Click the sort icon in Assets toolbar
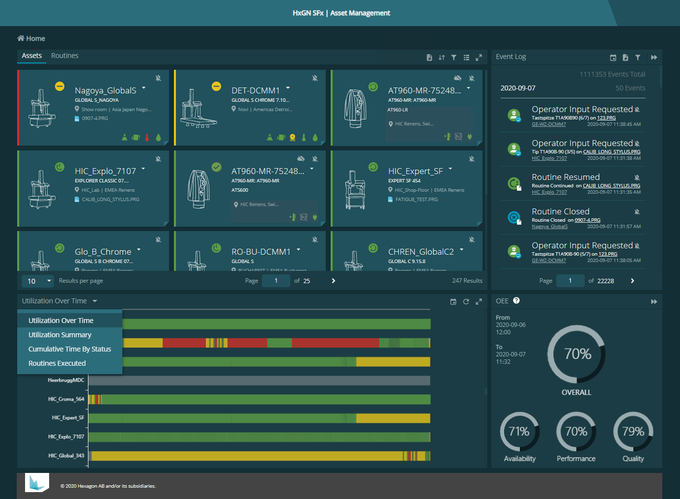The width and height of the screenshot is (680, 499). (x=441, y=57)
